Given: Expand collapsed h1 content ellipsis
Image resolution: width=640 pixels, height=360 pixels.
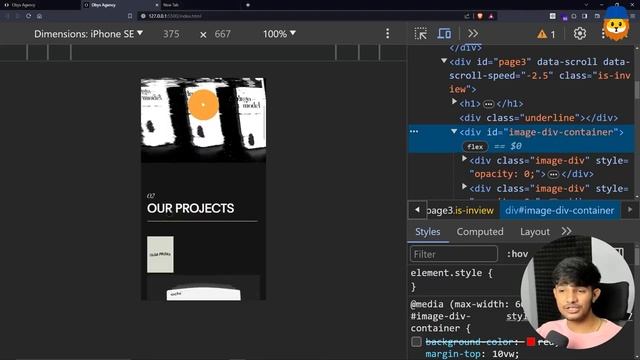Looking at the screenshot, I should pyautogui.click(x=488, y=104).
